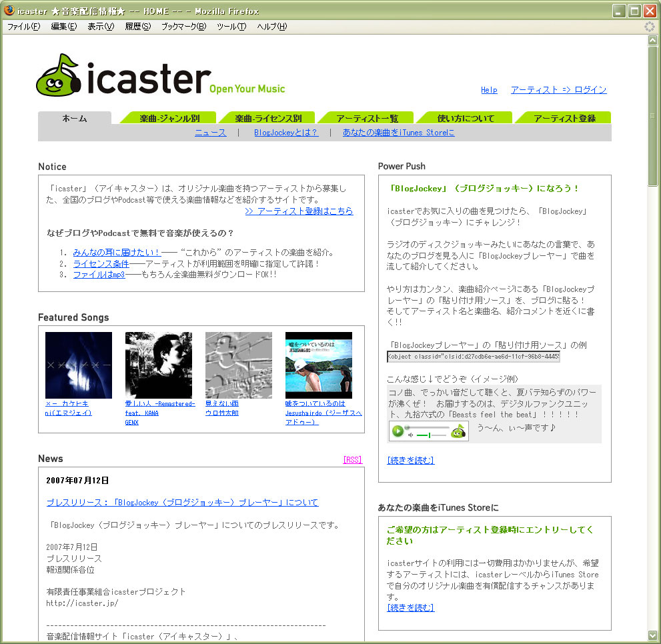Open the beach scene song thumbnail
The image size is (661, 644).
319,365
